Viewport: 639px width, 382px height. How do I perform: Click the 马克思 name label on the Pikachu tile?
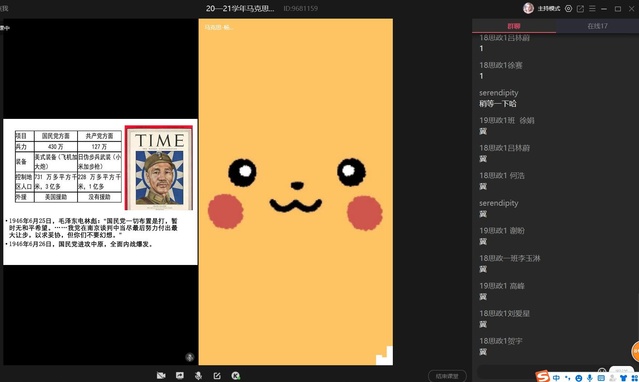tap(218, 27)
